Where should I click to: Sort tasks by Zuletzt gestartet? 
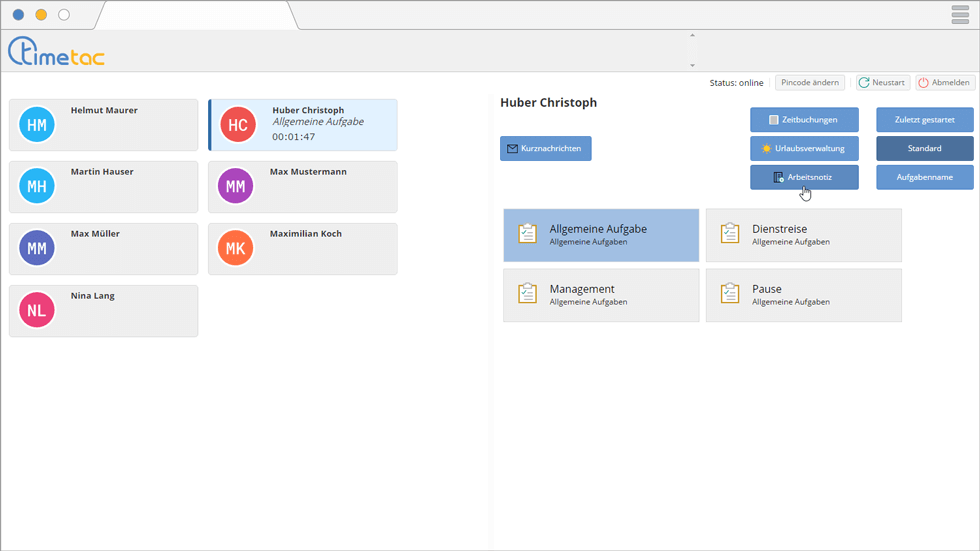pyautogui.click(x=924, y=120)
